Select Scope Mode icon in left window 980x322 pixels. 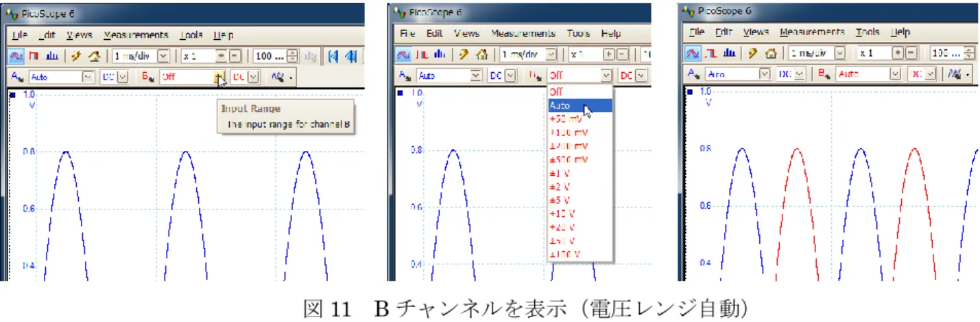(x=16, y=56)
